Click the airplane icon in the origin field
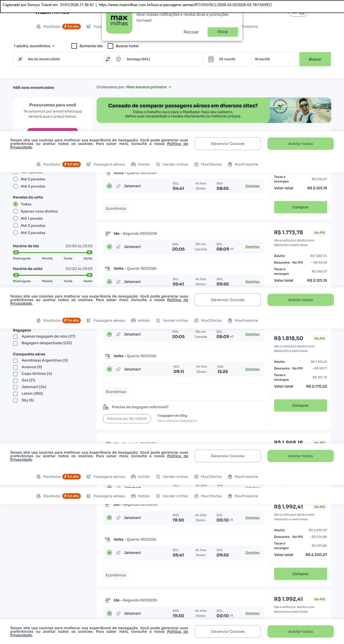This screenshot has height=644, width=344. (x=20, y=59)
